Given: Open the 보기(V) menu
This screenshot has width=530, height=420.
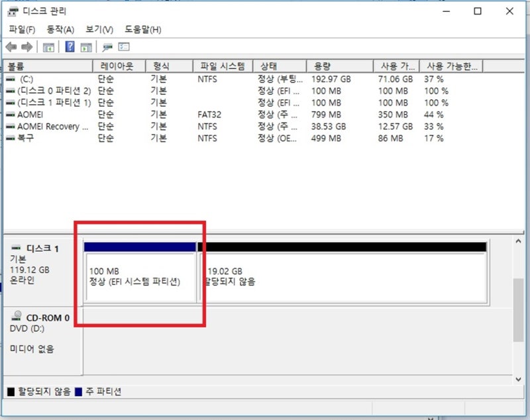Looking at the screenshot, I should point(99,30).
